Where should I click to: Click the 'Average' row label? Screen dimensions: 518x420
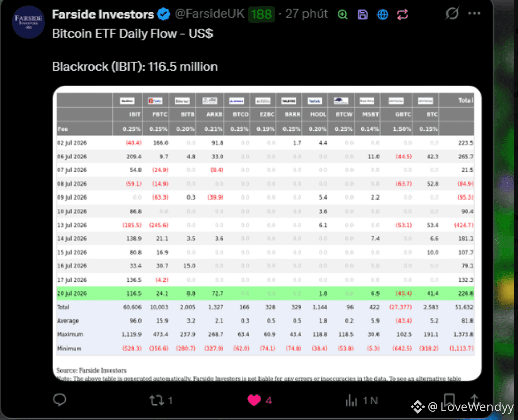pyautogui.click(x=68, y=320)
